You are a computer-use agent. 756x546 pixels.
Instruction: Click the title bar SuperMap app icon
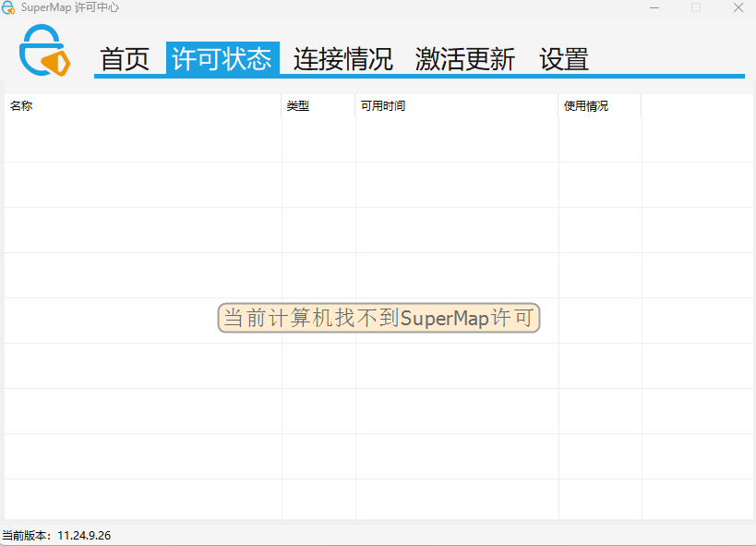tap(8, 7)
